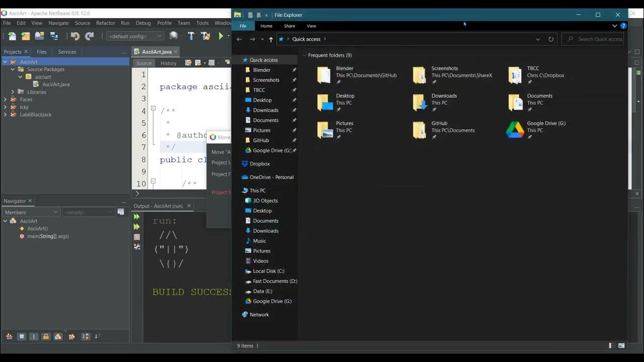644x362 pixels.
Task: Toggle Sort by Source arrow in Navigator
Action: pyautogui.click(x=97, y=336)
